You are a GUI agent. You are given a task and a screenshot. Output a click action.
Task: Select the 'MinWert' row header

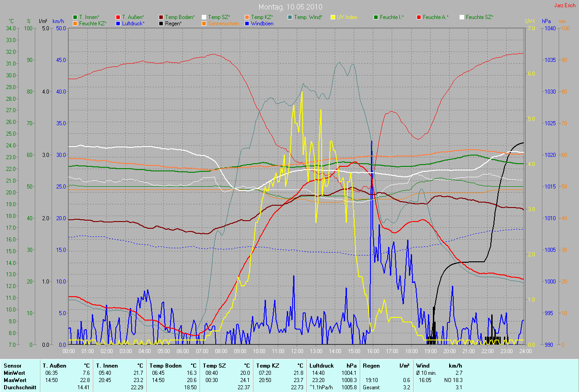point(14,373)
